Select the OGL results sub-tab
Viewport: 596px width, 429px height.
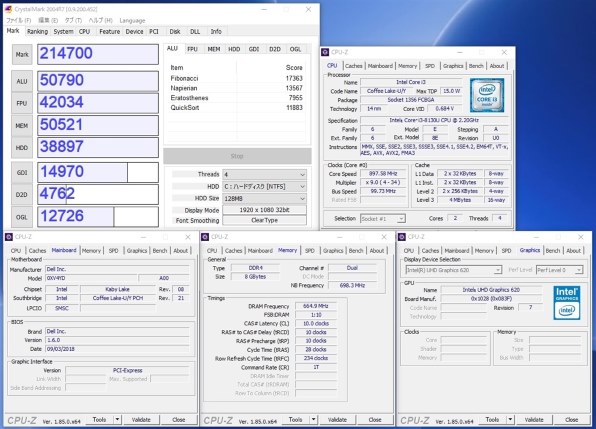coord(295,49)
